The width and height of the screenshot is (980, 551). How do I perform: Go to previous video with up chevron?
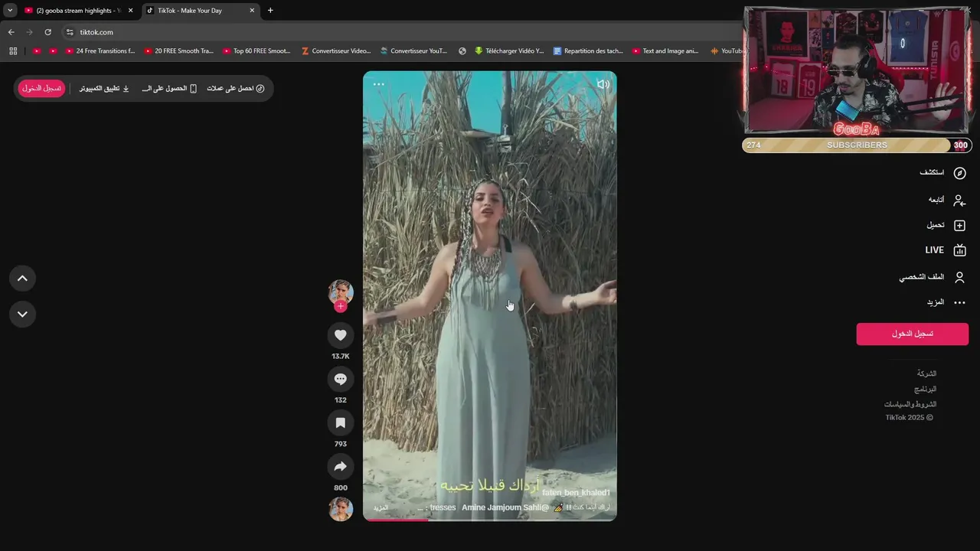(x=22, y=279)
